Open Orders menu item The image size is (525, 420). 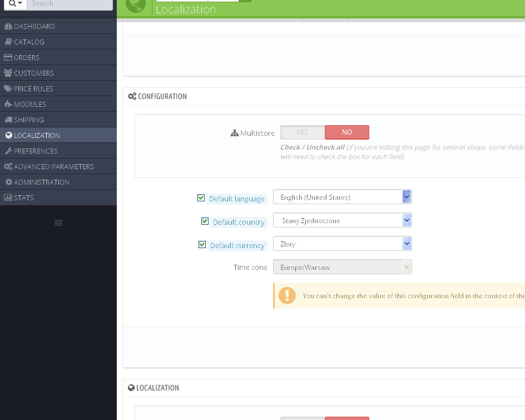[x=58, y=57]
